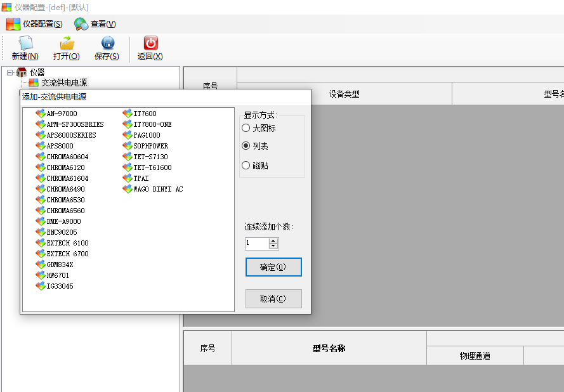
Task: Select the CHROMA60604 device icon
Action: tap(41, 157)
